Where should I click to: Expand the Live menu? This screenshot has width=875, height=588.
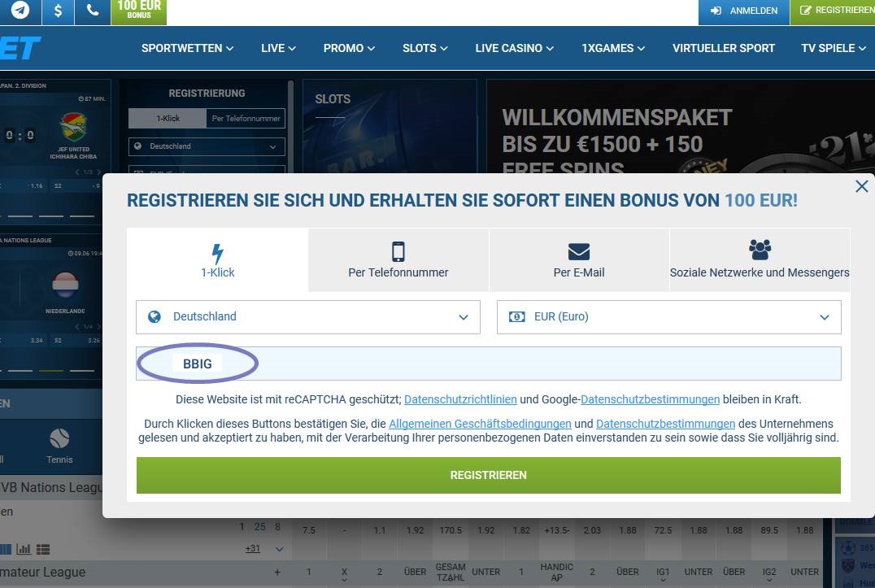click(278, 48)
